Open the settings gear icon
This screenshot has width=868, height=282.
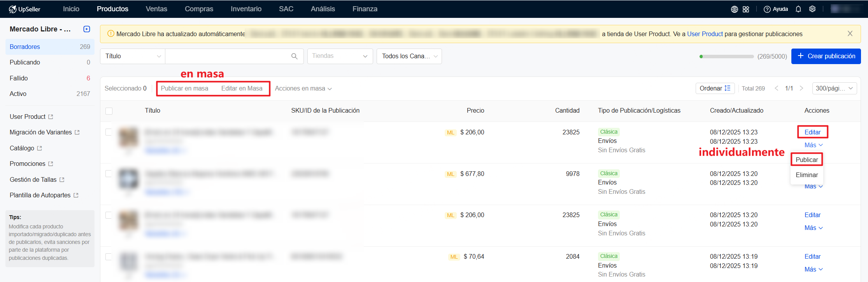pos(812,9)
